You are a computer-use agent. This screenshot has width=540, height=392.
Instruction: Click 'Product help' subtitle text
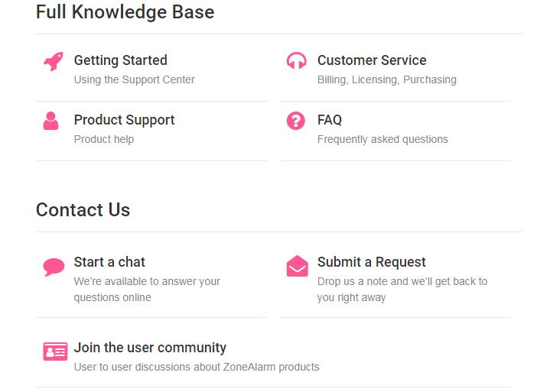click(104, 139)
